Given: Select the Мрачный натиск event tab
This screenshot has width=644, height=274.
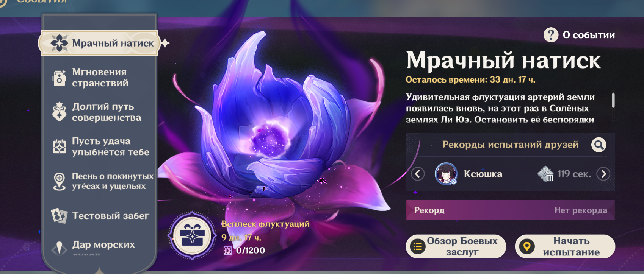Looking at the screenshot, I should 99,43.
